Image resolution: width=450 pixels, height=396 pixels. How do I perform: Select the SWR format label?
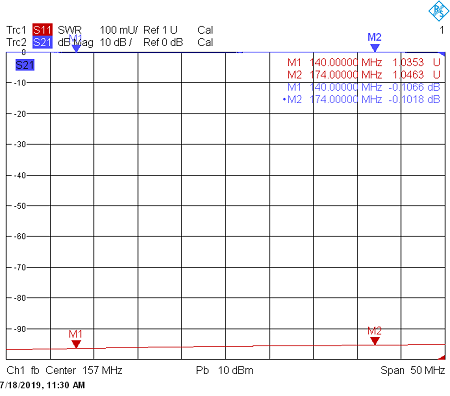coord(70,30)
